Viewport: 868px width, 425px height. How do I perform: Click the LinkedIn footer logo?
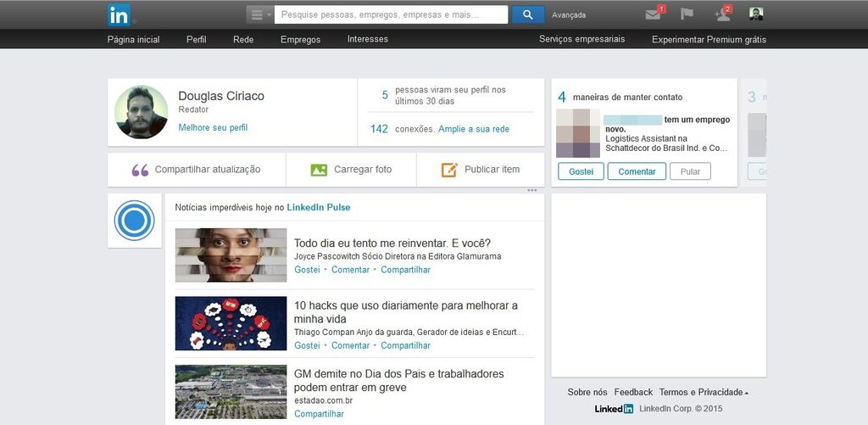(614, 409)
